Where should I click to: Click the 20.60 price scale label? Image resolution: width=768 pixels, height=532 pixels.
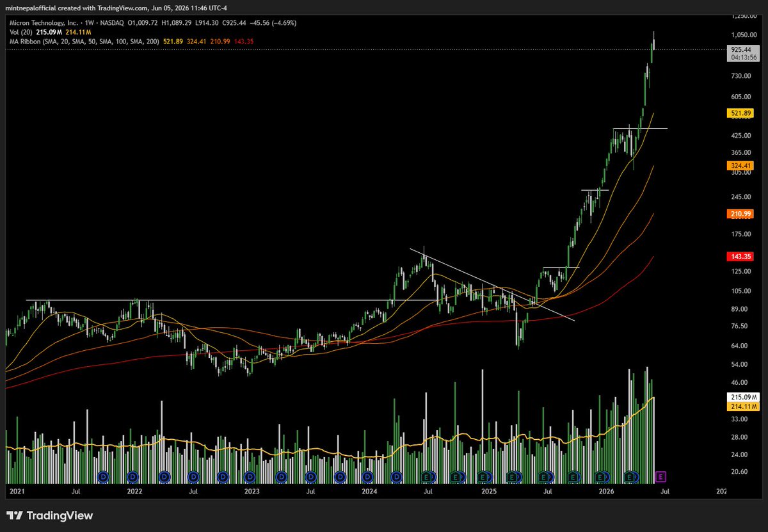[x=739, y=471]
